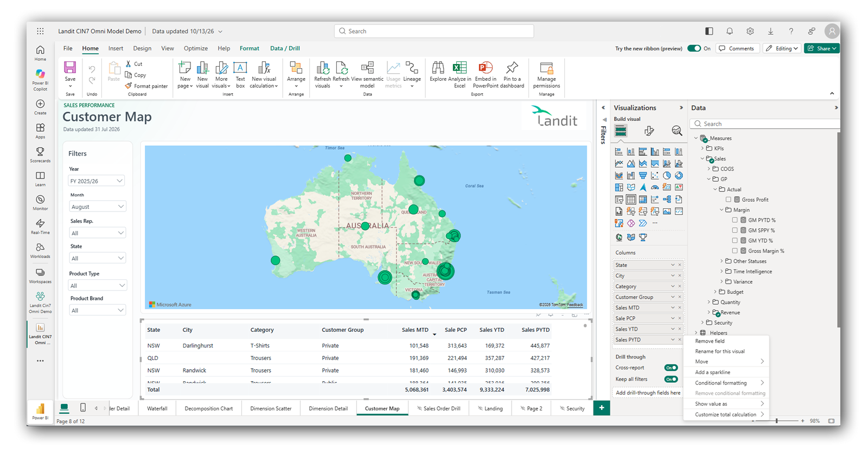
Task: Select the gauge visualization icon
Action: point(655,187)
